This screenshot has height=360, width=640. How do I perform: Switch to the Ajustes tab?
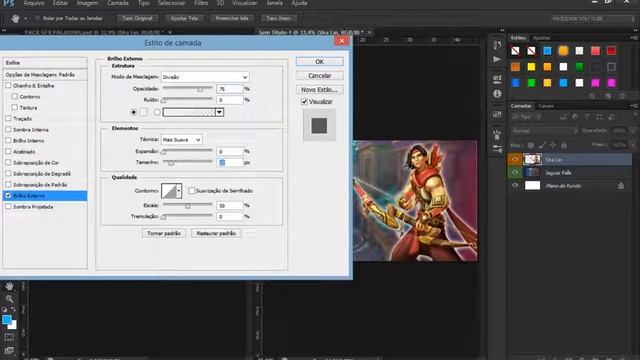coord(542,38)
